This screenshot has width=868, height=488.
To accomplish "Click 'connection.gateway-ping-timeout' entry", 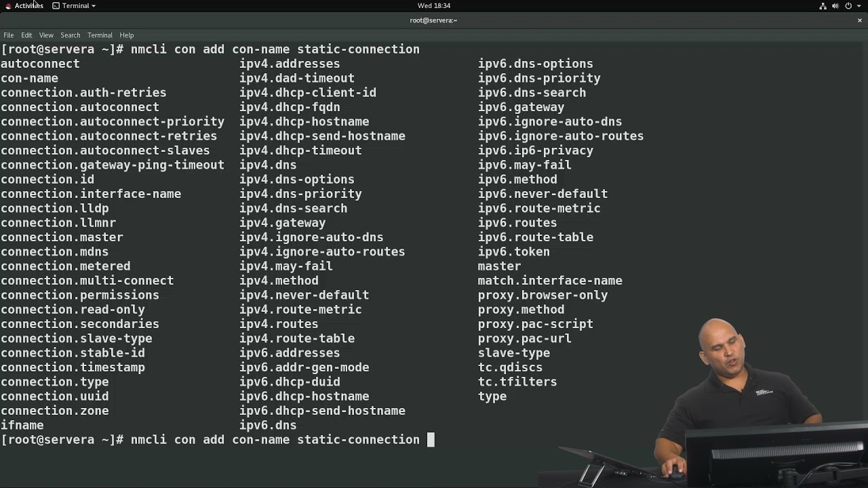I will [113, 165].
